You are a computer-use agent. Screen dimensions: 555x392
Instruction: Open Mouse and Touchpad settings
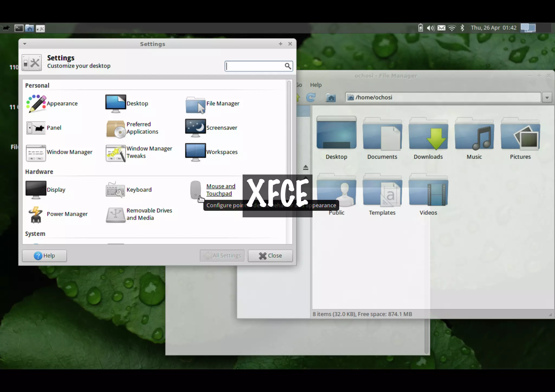(212, 190)
